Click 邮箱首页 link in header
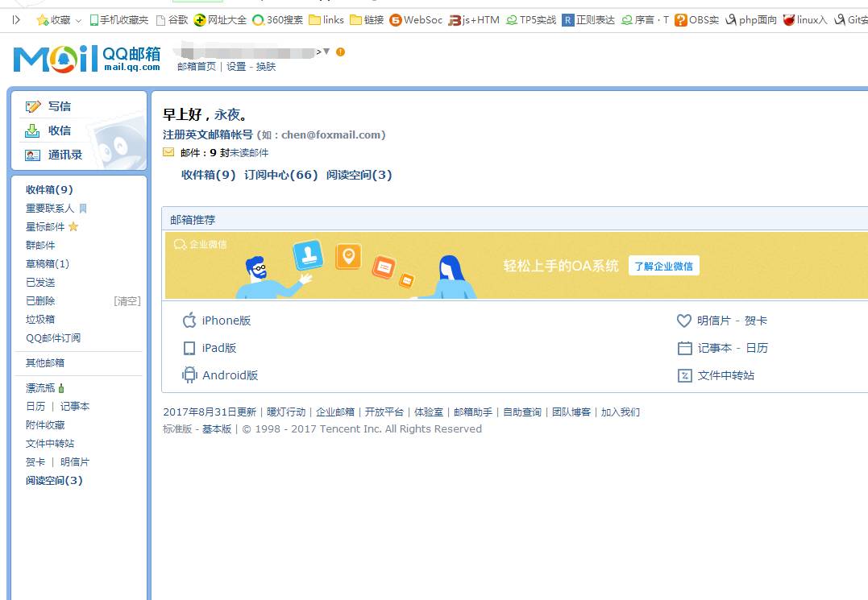The image size is (868, 600). click(197, 66)
